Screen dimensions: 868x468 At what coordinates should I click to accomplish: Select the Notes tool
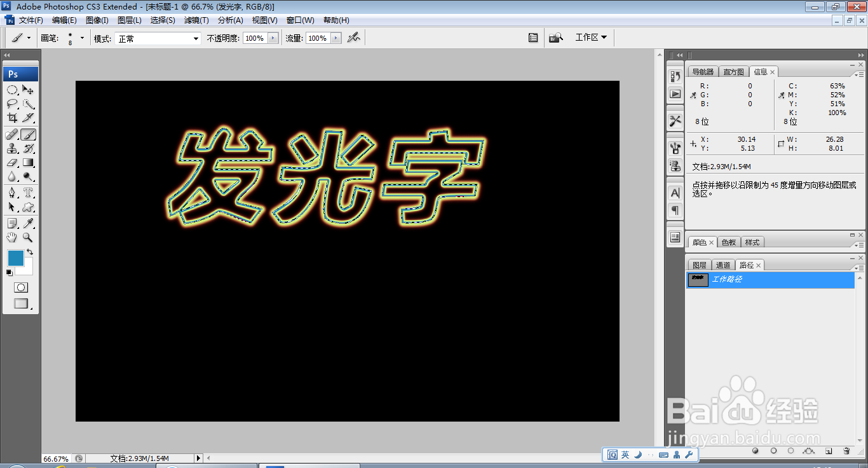pyautogui.click(x=12, y=223)
